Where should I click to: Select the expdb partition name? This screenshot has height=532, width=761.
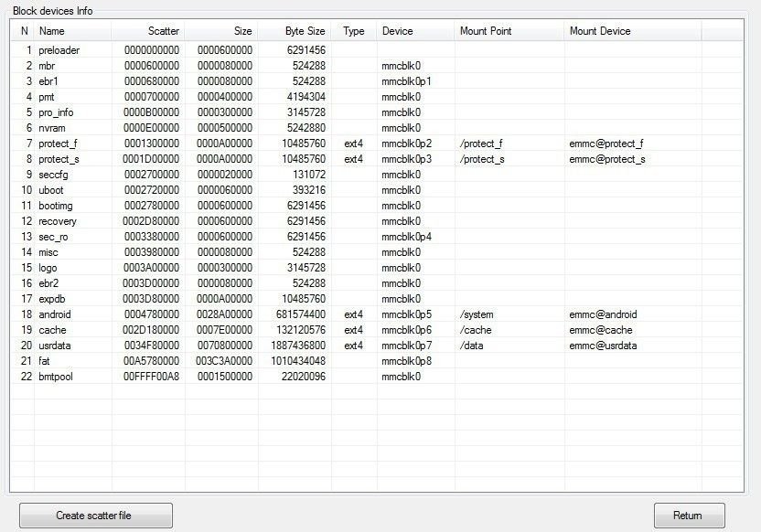point(52,299)
